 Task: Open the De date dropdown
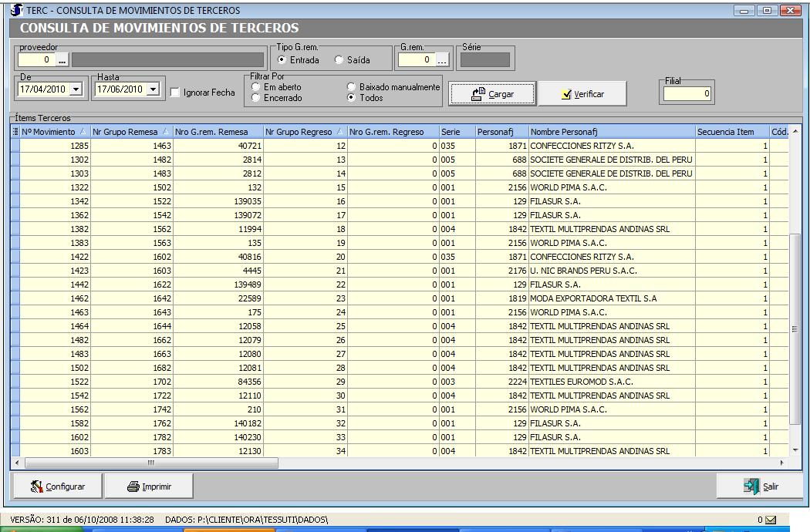pyautogui.click(x=76, y=89)
